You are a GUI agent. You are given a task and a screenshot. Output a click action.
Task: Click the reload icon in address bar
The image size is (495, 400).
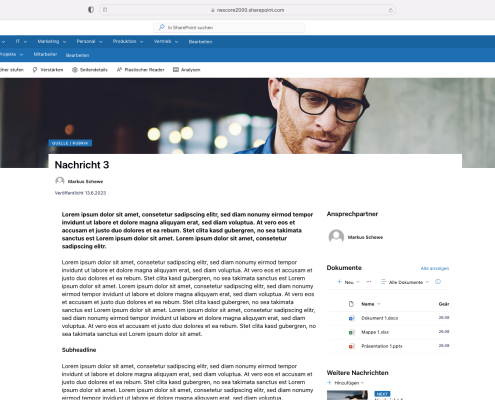[390, 10]
